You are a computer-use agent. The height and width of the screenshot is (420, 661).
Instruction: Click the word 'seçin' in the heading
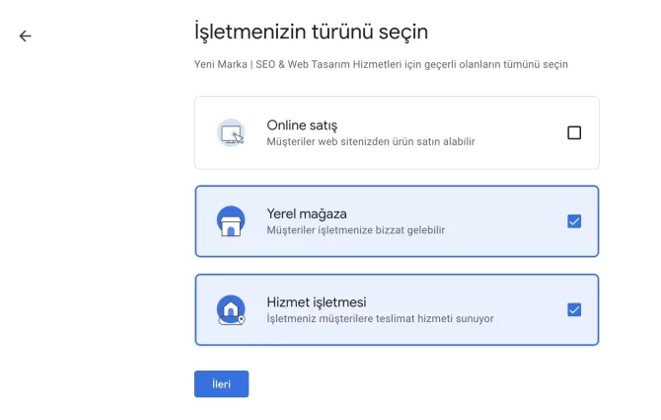point(400,32)
